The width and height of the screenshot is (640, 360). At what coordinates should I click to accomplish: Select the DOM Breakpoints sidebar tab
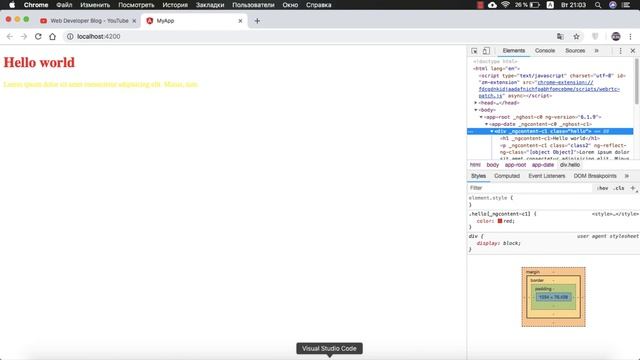tap(595, 176)
